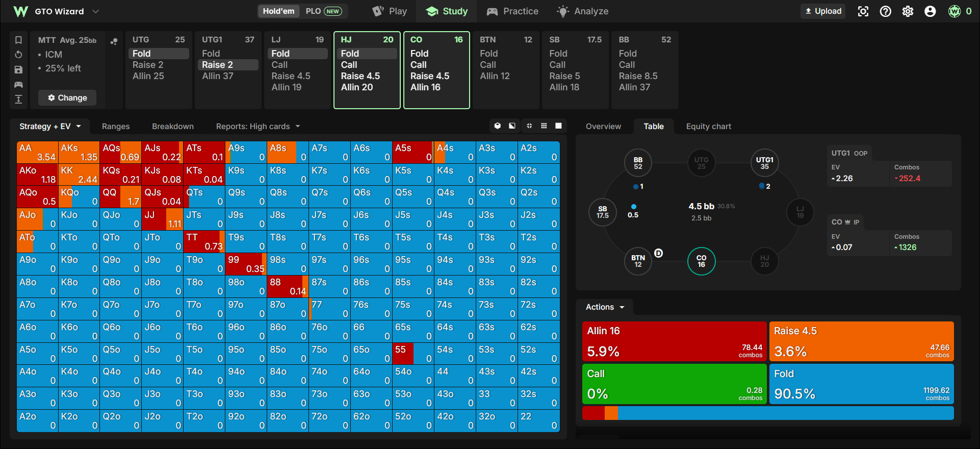Click the Upload button
The image size is (980, 449).
823,11
